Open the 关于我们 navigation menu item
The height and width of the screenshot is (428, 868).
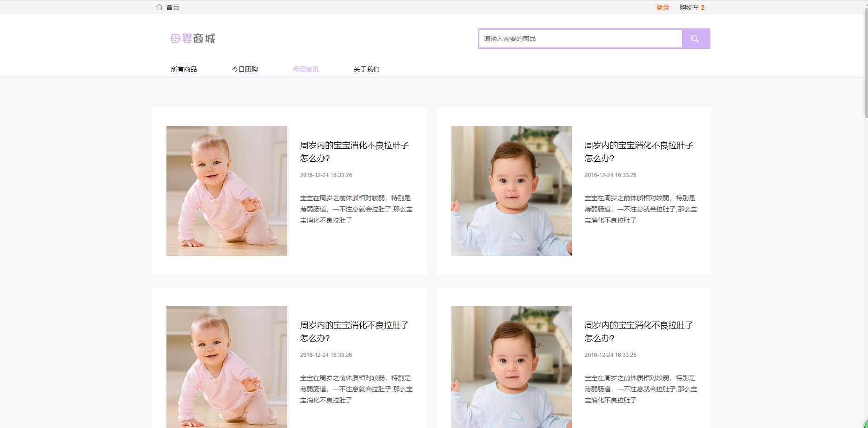pyautogui.click(x=366, y=69)
